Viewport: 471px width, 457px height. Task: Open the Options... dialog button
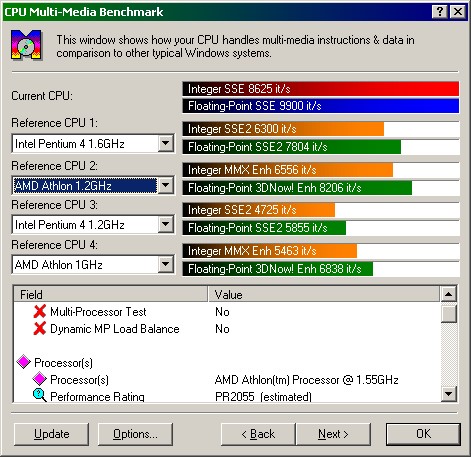point(135,434)
